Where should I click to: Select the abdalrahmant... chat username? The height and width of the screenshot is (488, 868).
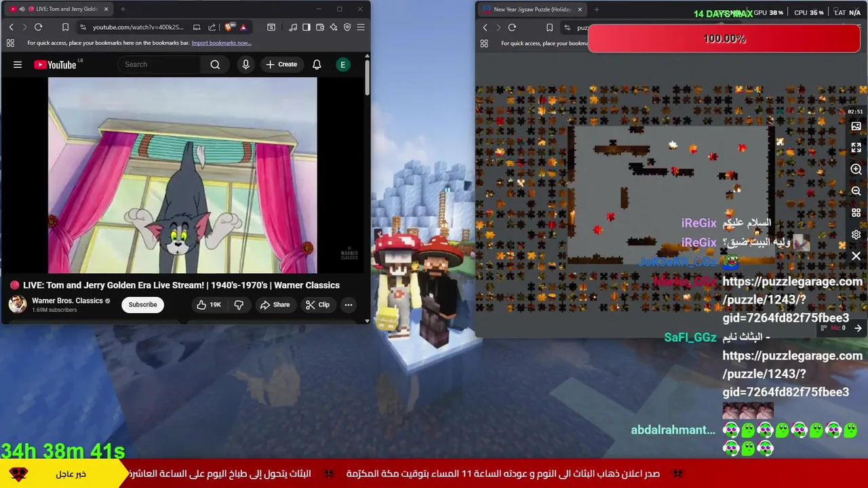click(x=673, y=430)
